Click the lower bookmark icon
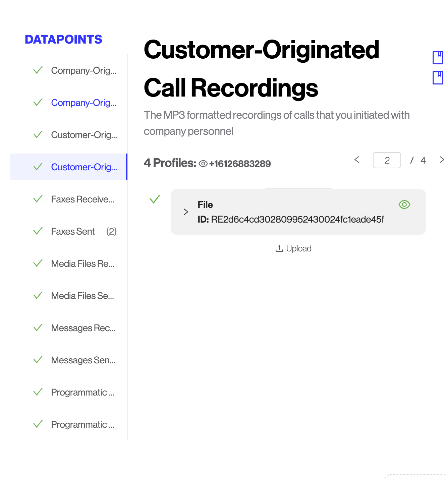The width and height of the screenshot is (448, 478). coord(438,77)
